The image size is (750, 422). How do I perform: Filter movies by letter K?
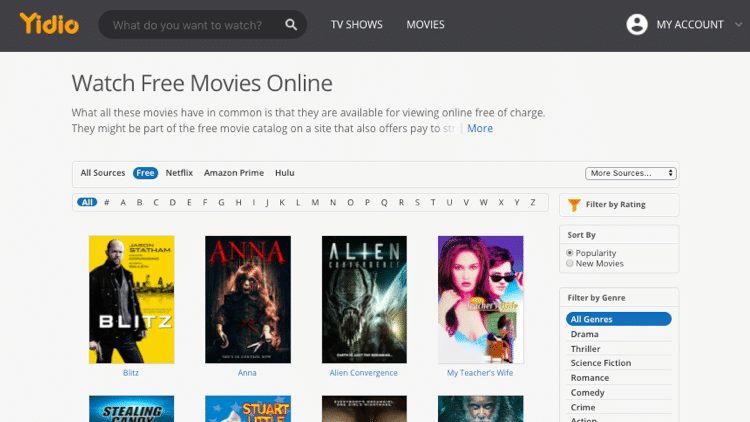pos(282,202)
